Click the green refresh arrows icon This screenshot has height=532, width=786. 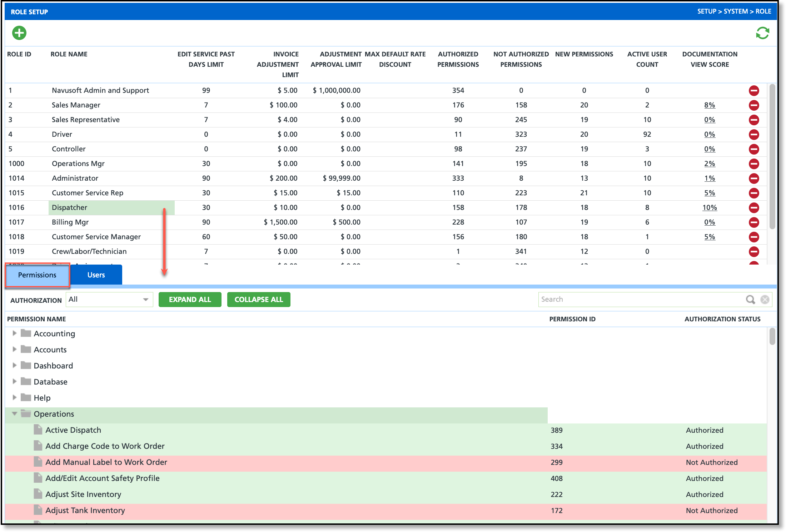762,33
